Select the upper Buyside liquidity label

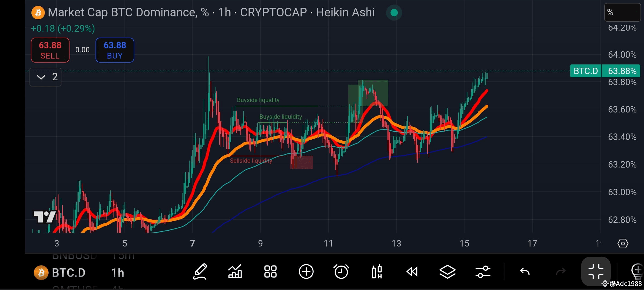[x=258, y=100]
